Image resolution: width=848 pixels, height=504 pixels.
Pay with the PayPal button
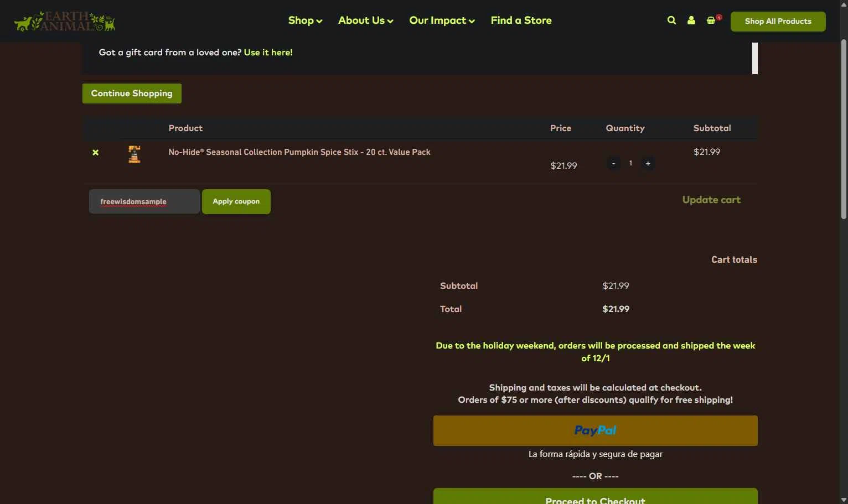tap(595, 430)
